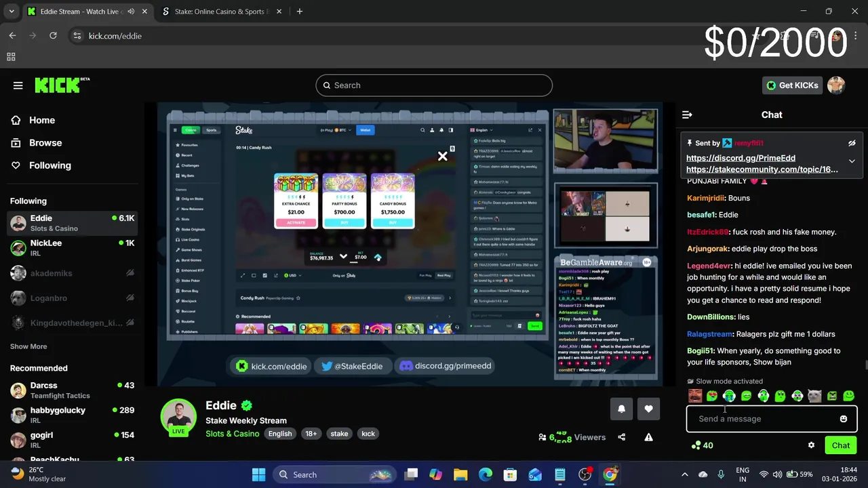Insert the laughing man face emote

[695, 396]
